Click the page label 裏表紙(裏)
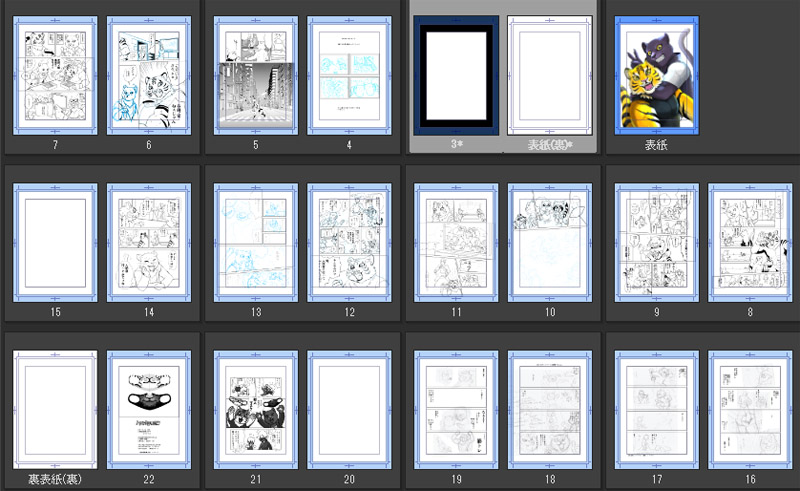This screenshot has height=491, width=800. [55, 479]
